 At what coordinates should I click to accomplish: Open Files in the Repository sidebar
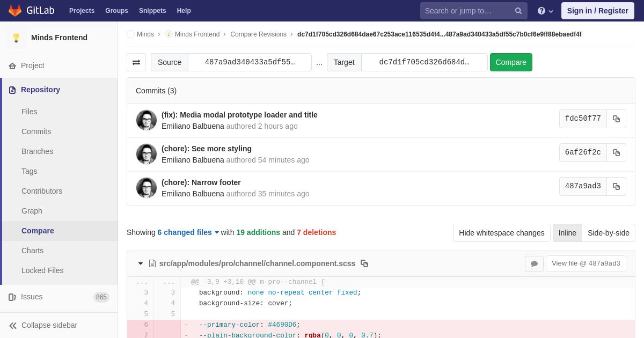[30, 112]
